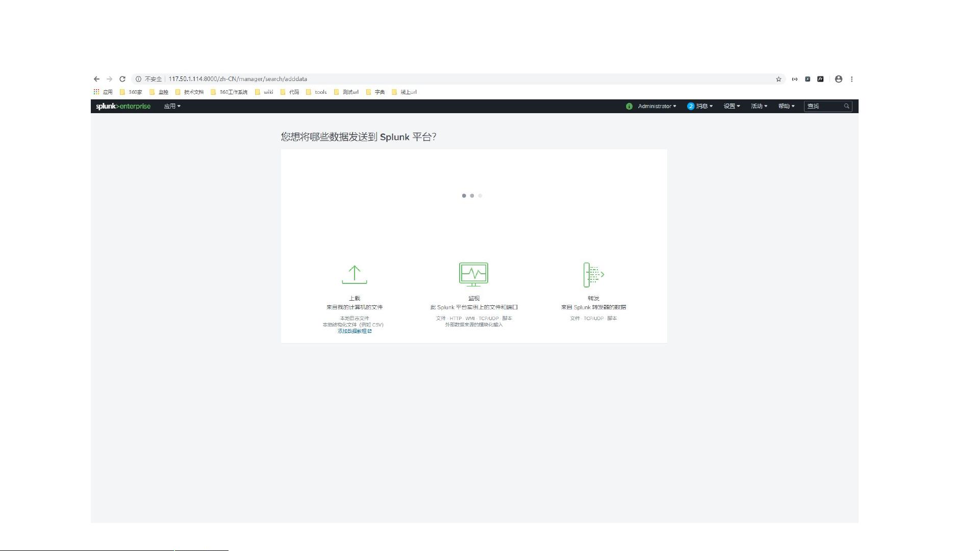The width and height of the screenshot is (980, 551).
Task: Expand the 帮助 help dropdown
Action: pos(786,106)
